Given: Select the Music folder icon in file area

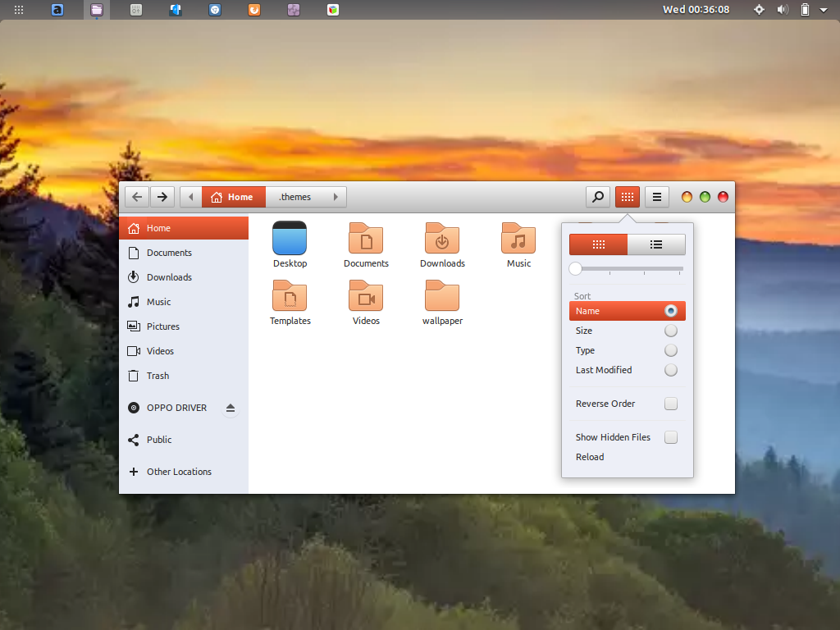Looking at the screenshot, I should [518, 244].
